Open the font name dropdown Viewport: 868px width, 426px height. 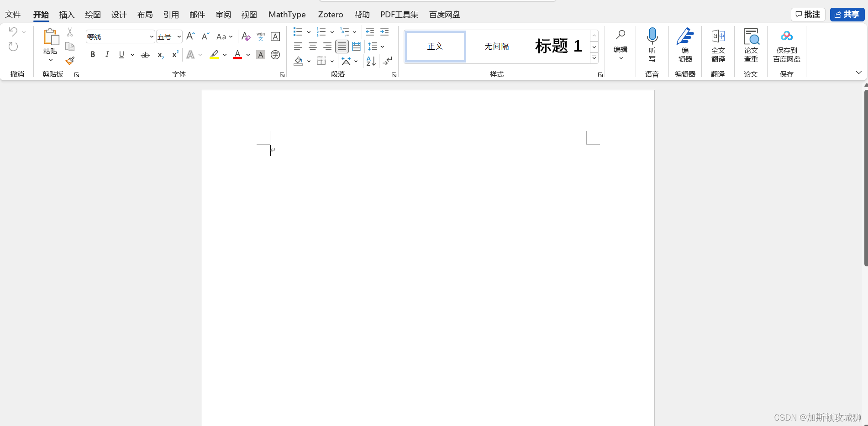pyautogui.click(x=151, y=36)
